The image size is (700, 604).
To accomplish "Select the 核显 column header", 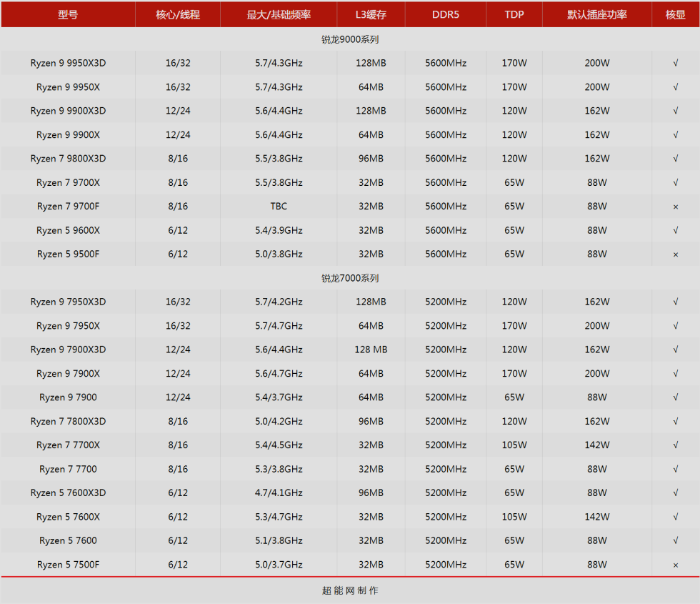I will (x=676, y=15).
